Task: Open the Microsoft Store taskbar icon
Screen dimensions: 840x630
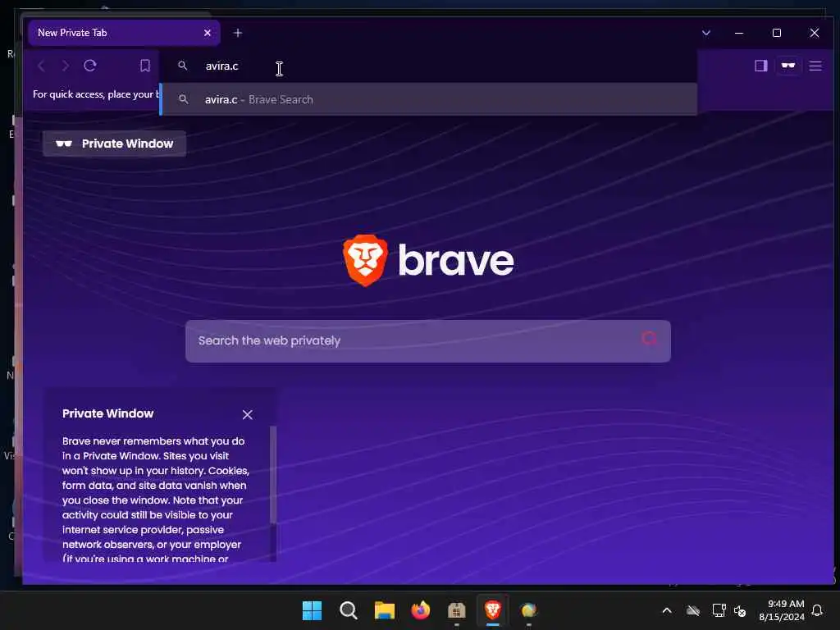Action: pos(456,610)
